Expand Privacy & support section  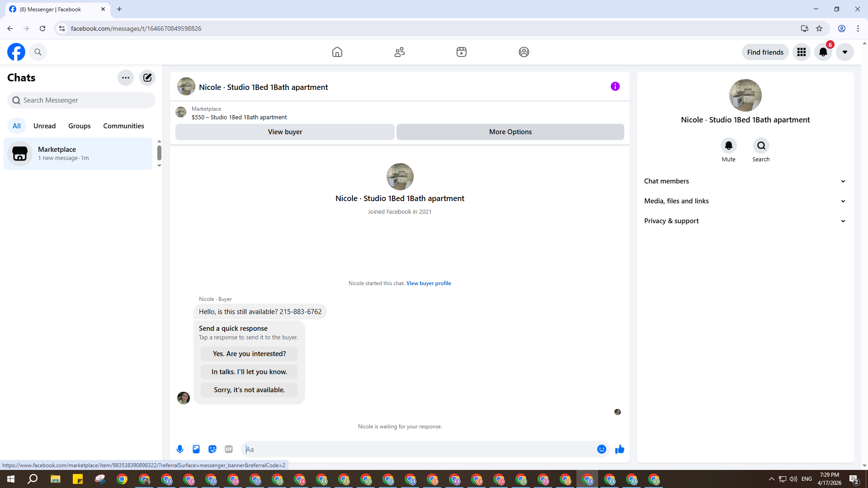(x=745, y=221)
